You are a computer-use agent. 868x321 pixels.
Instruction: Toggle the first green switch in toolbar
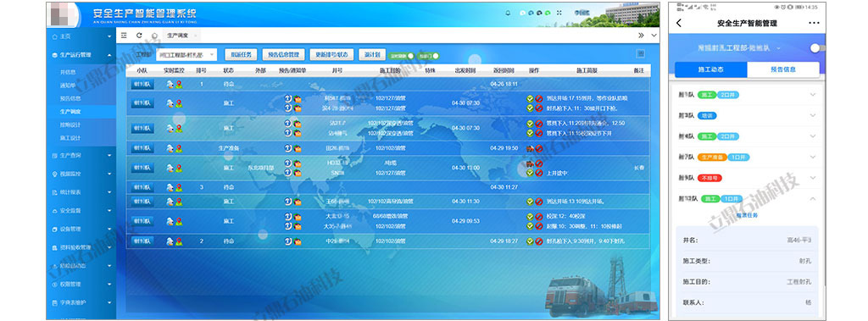click(402, 56)
